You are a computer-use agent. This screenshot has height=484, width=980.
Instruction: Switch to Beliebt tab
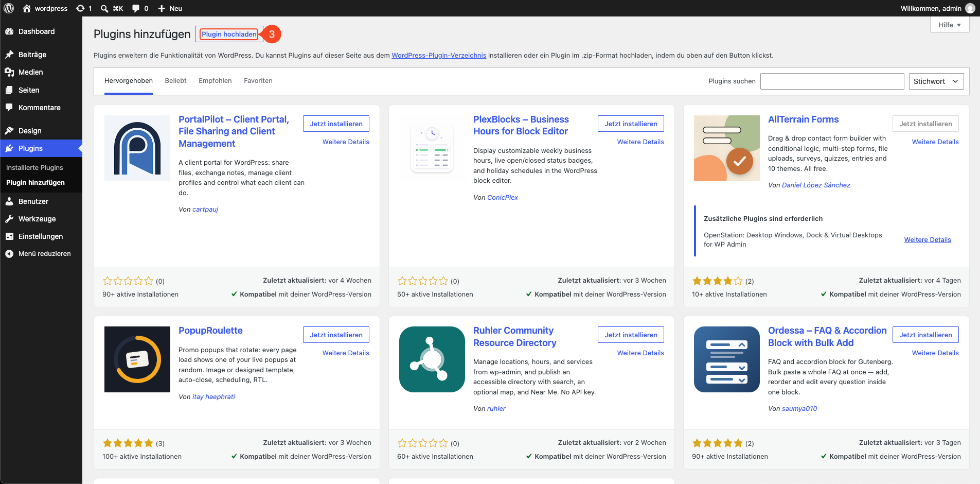click(x=175, y=81)
